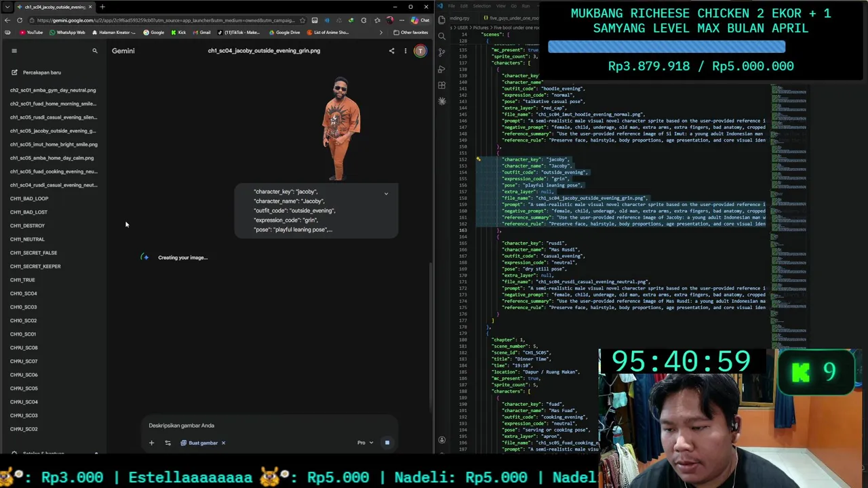Open chat ch2_sc01_amba_gym_day_neutral.png
The image size is (868, 488).
click(53, 90)
